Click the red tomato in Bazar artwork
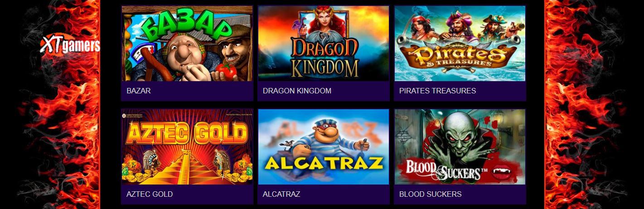 coord(224,70)
